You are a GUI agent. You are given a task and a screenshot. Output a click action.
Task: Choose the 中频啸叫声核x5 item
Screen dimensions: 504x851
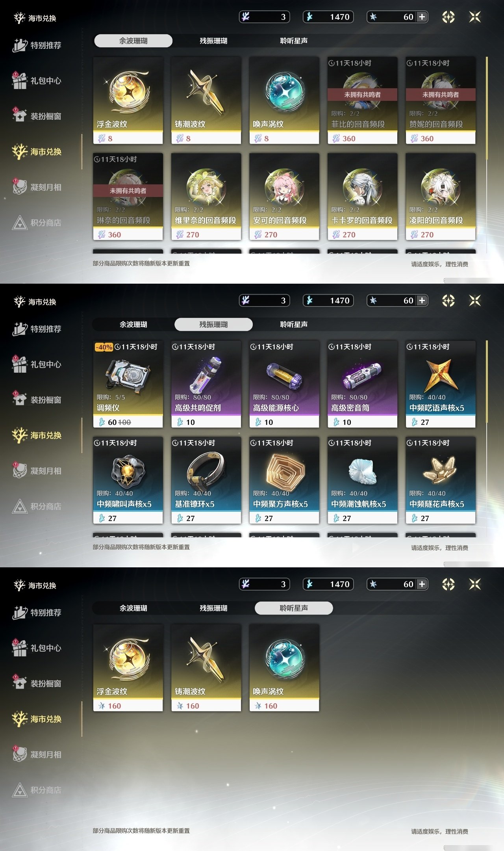tap(128, 480)
